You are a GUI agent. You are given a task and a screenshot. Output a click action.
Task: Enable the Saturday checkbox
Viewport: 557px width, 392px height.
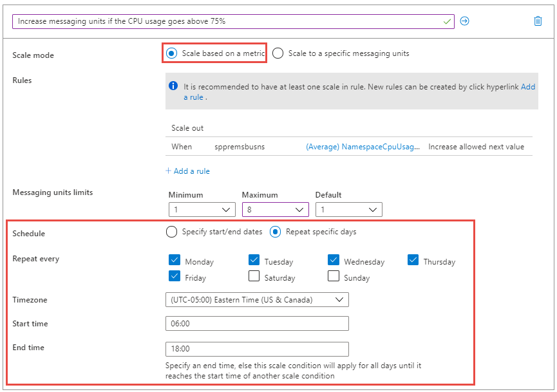point(254,276)
